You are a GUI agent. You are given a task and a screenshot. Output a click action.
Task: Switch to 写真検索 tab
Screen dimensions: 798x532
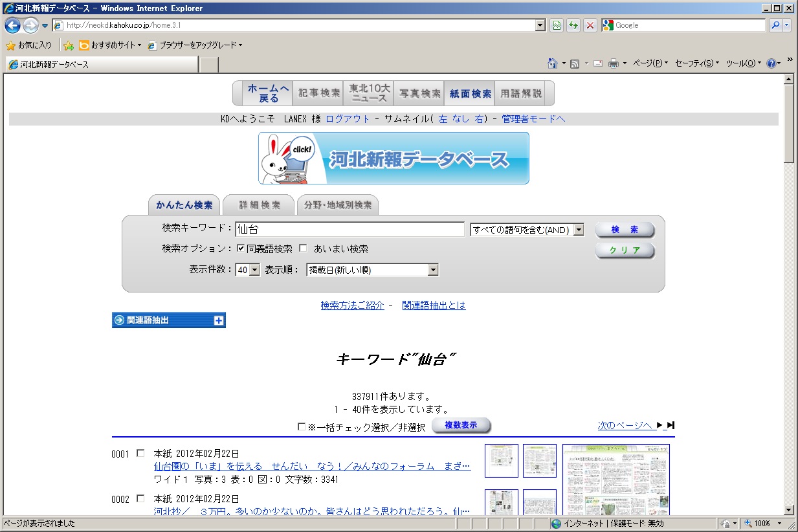click(419, 93)
